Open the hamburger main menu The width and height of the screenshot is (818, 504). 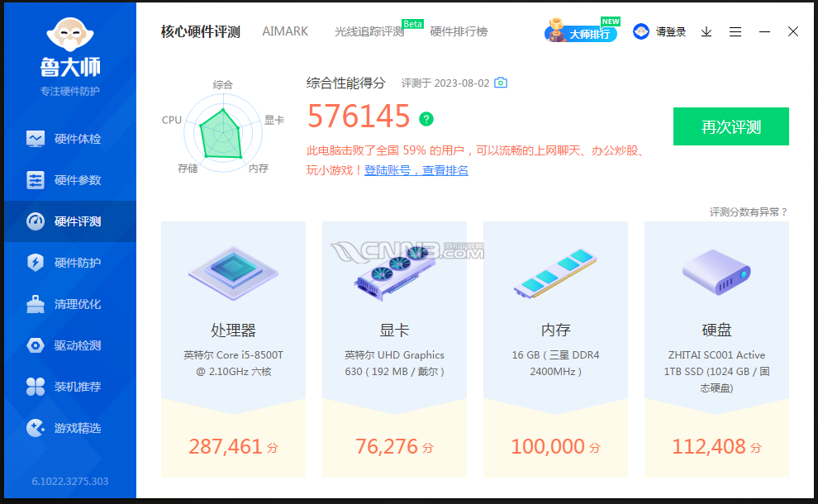tap(735, 31)
